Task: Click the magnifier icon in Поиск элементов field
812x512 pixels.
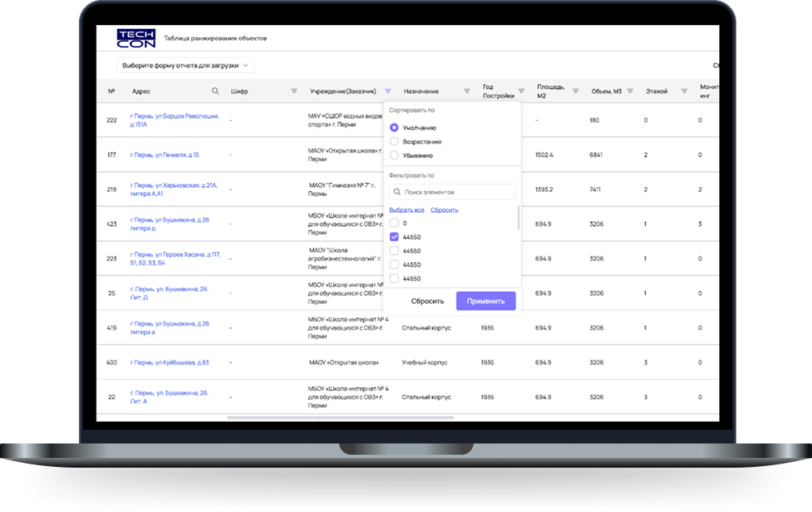Action: click(397, 192)
